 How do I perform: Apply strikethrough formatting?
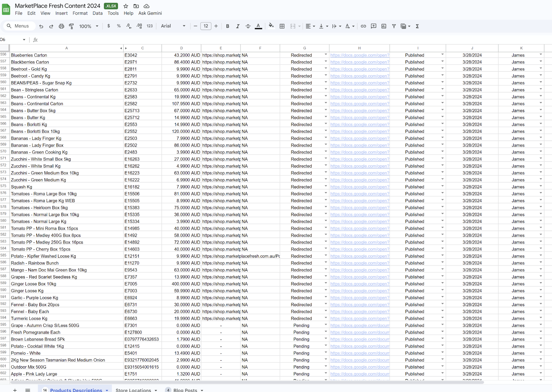click(x=248, y=26)
